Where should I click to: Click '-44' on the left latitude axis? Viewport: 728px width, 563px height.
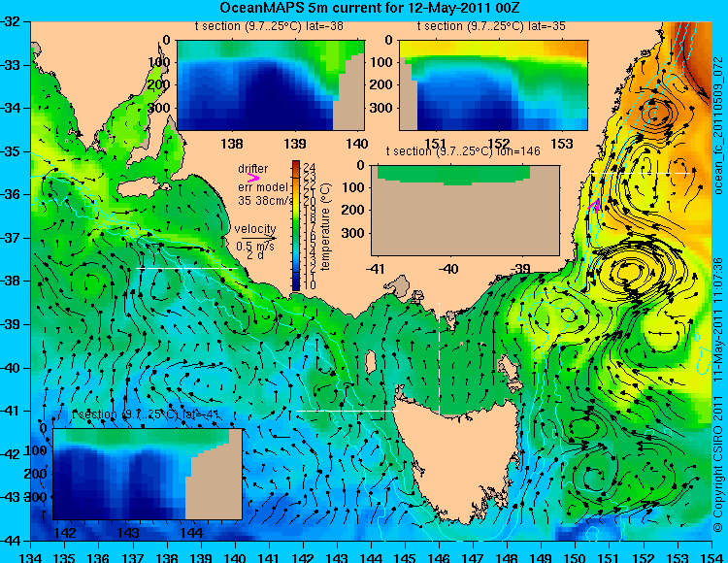10,541
